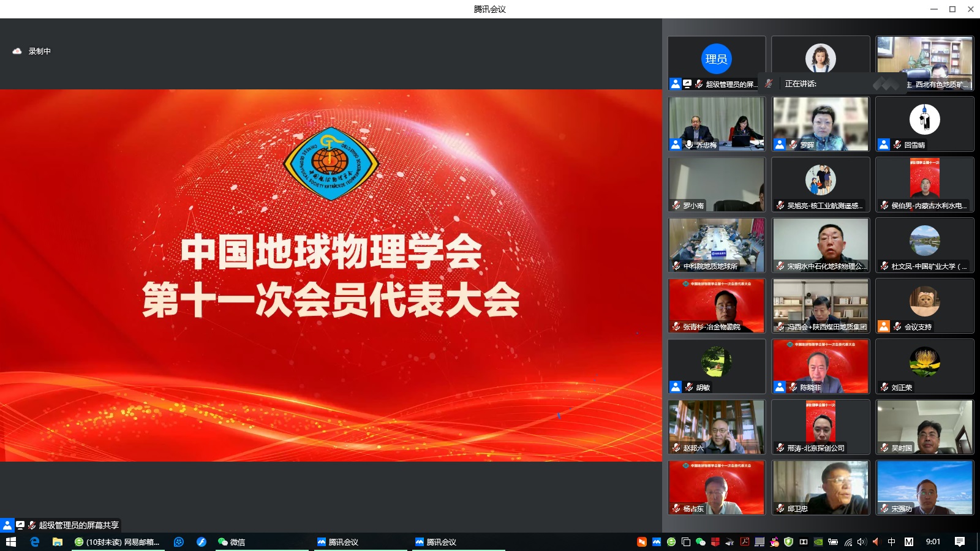Select the 回雪晴 avatar tile
The height and width of the screenshot is (551, 980).
[925, 124]
